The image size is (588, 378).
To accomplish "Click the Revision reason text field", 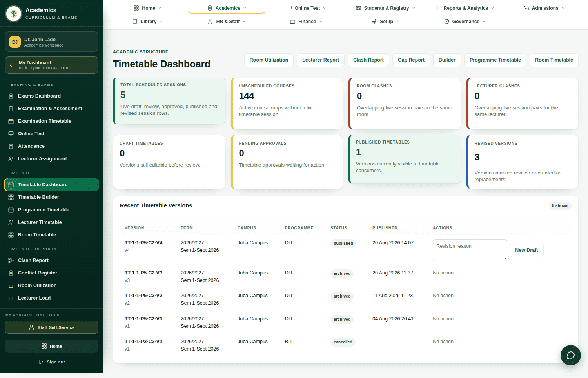I will pos(470,250).
